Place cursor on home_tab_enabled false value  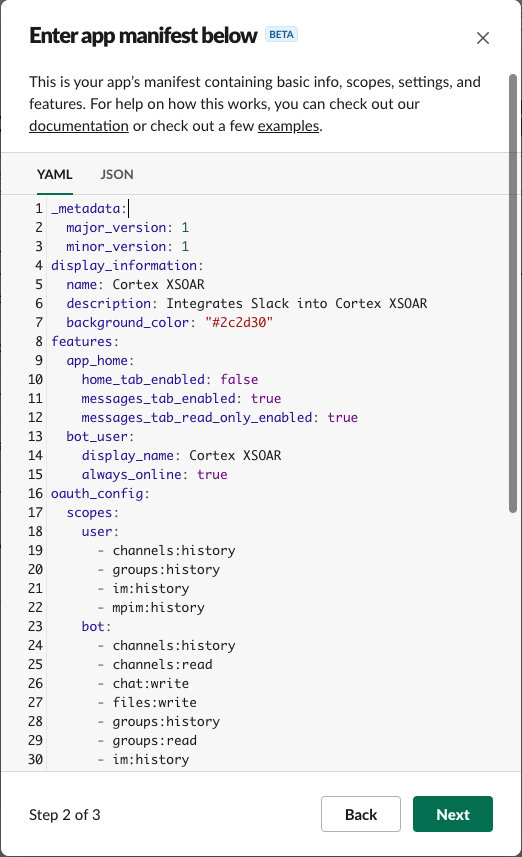click(239, 379)
